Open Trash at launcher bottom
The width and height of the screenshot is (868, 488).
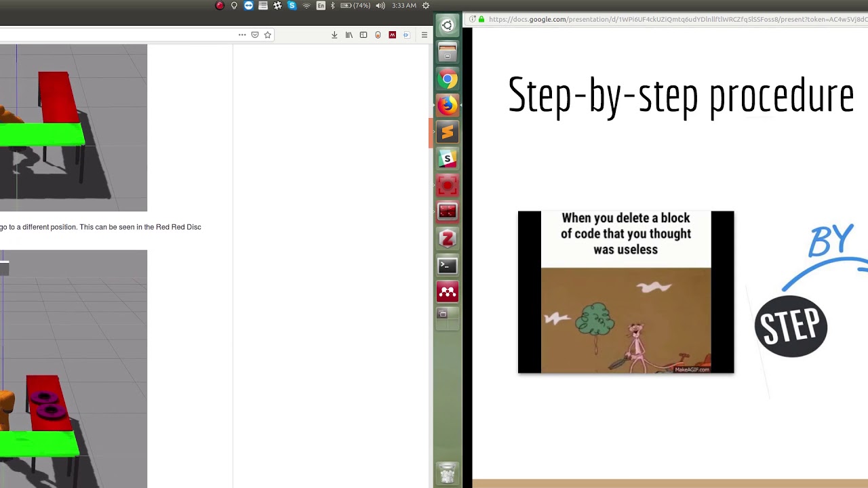pos(447,472)
